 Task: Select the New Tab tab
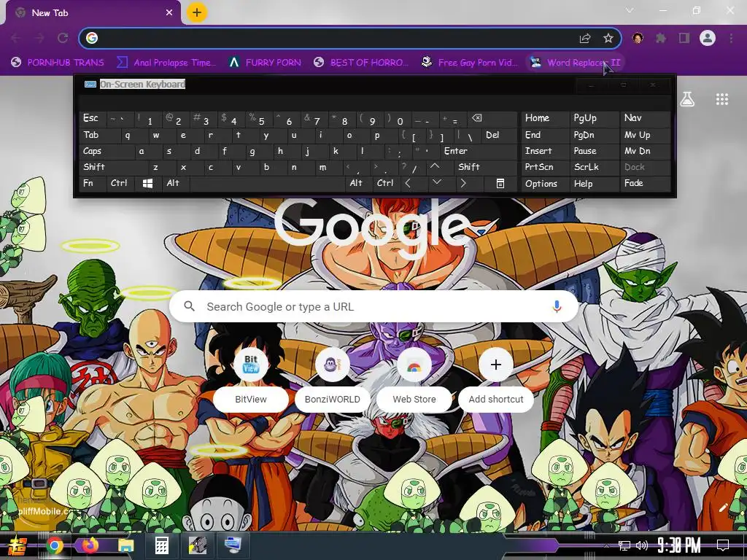pos(93,13)
